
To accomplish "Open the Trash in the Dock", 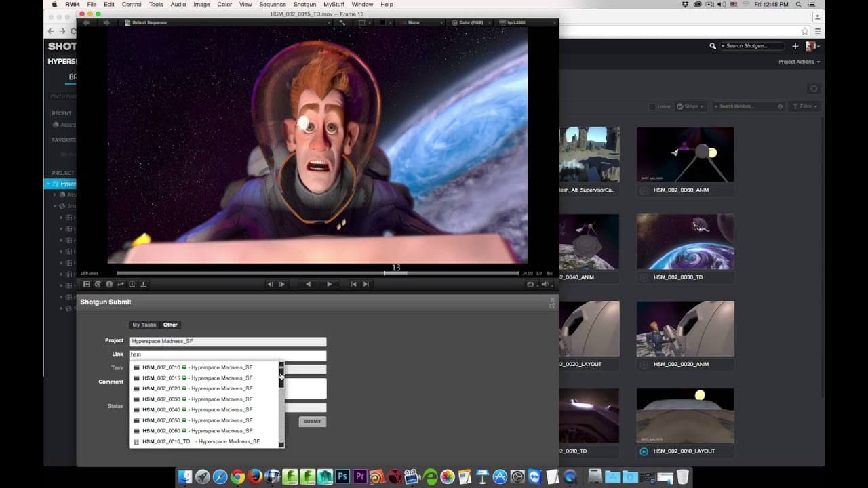I will pos(682,476).
